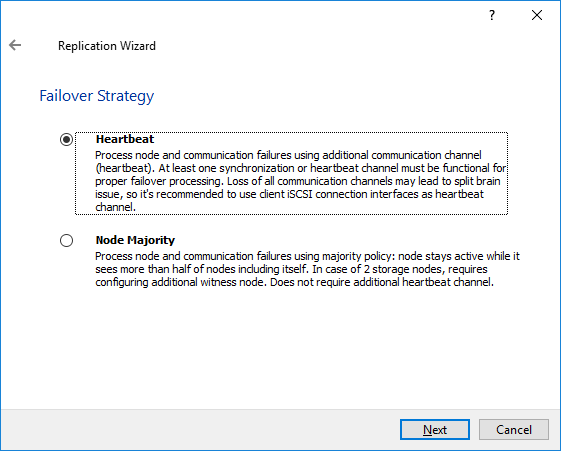Click the gray footer bar left of Next

200,430
